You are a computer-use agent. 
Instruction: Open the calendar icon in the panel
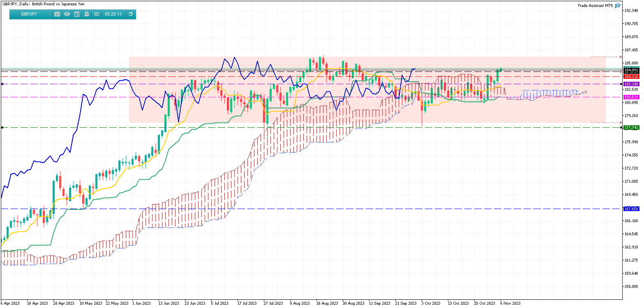point(77,14)
